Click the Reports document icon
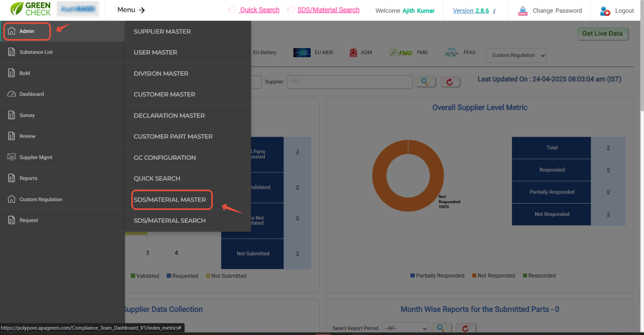The image size is (644, 335). tap(12, 178)
